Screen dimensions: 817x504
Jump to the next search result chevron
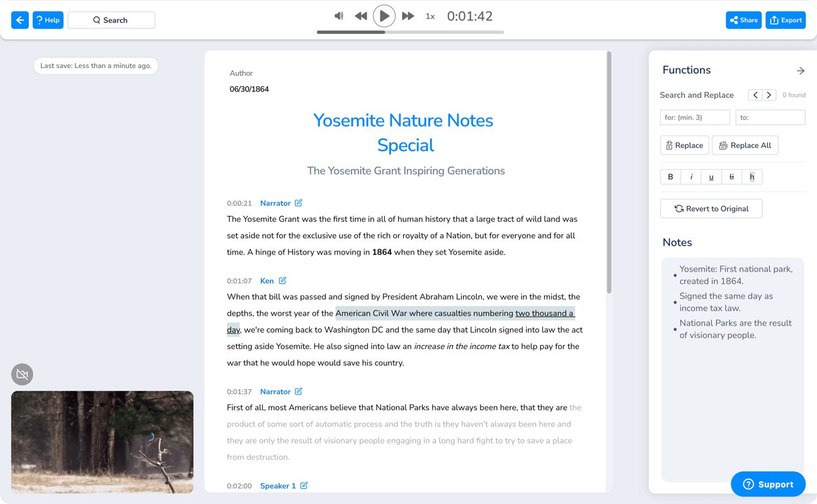tap(769, 94)
